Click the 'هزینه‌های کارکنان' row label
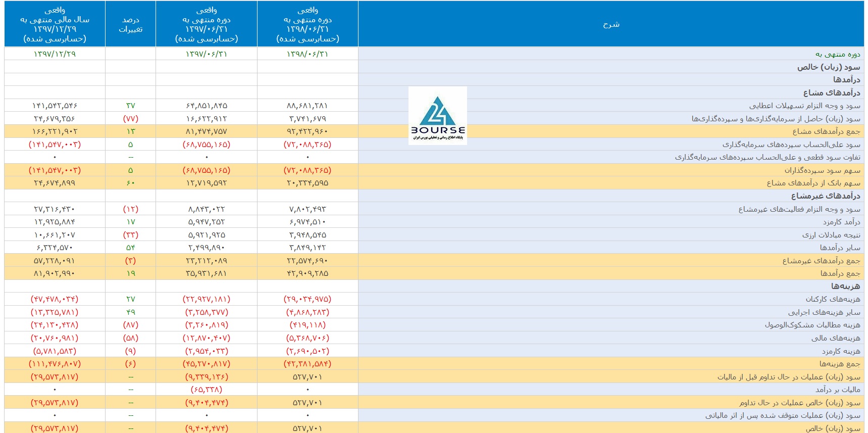868x433 pixels. 833,299
